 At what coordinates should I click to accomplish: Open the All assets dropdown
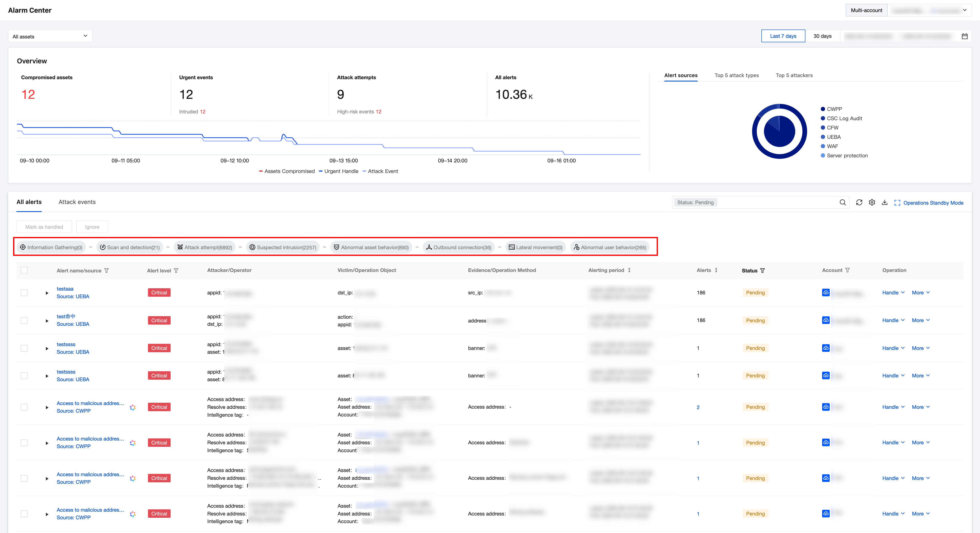point(50,36)
